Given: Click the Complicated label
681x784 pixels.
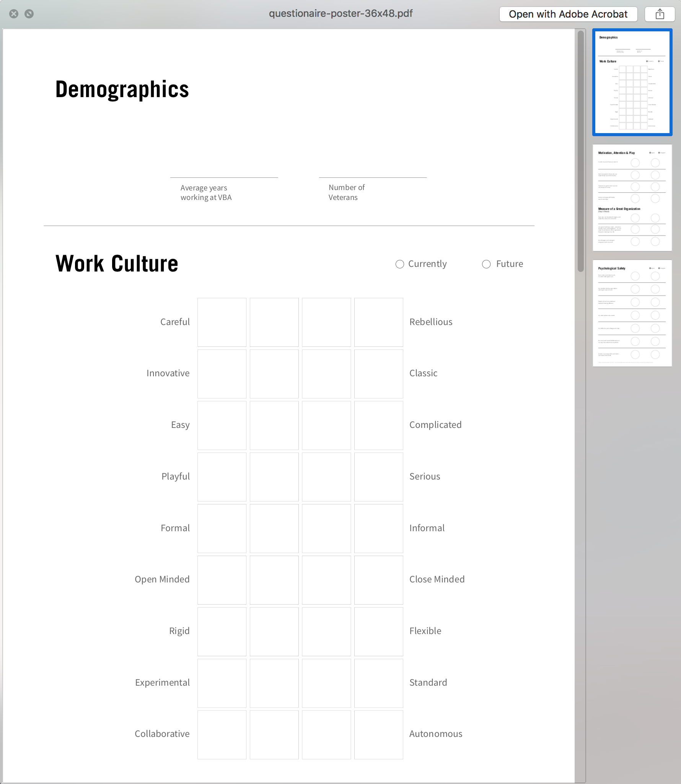Looking at the screenshot, I should [x=435, y=425].
